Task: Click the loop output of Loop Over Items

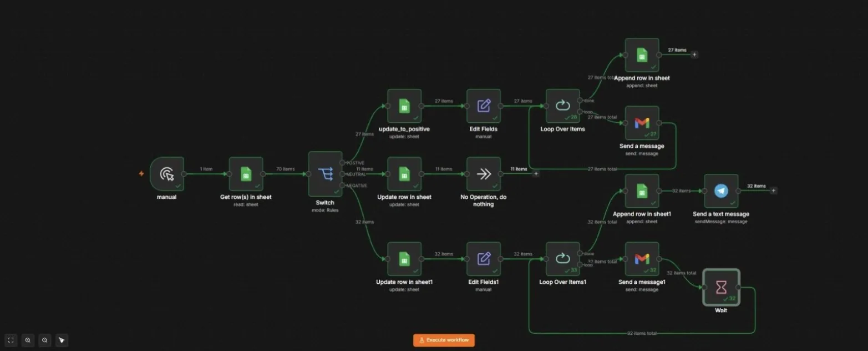Action: (x=580, y=112)
